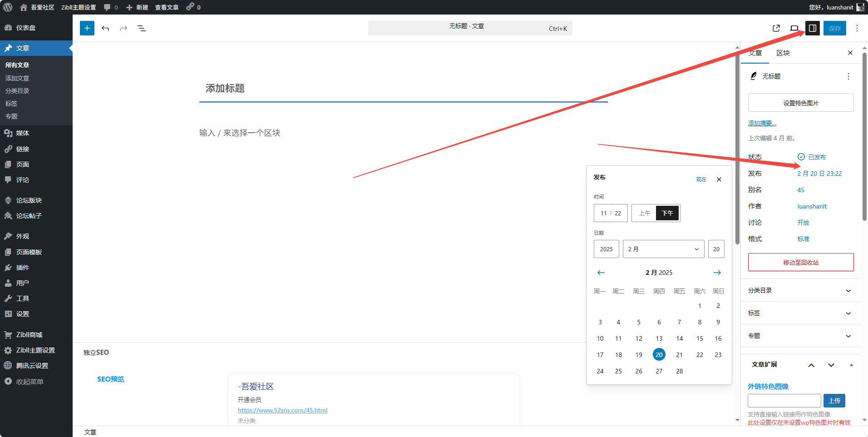Collapse the 文章扩展 panel triangle
Viewport: 868px width, 437px height.
pos(851,365)
